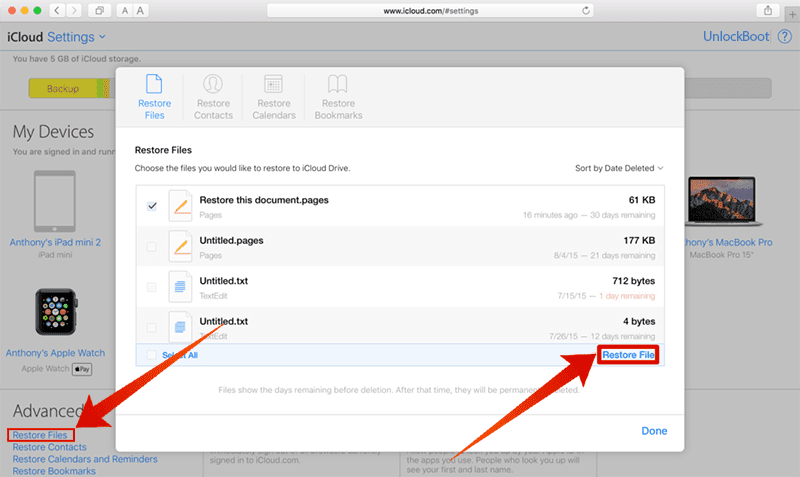Click the Restore this document.pages file icon
800x477 pixels.
[181, 206]
